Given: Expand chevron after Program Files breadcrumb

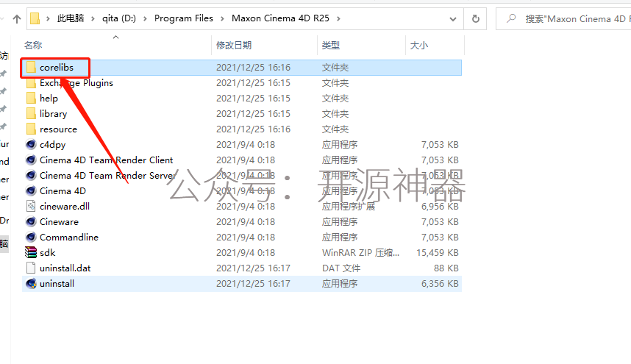Looking at the screenshot, I should pos(222,19).
